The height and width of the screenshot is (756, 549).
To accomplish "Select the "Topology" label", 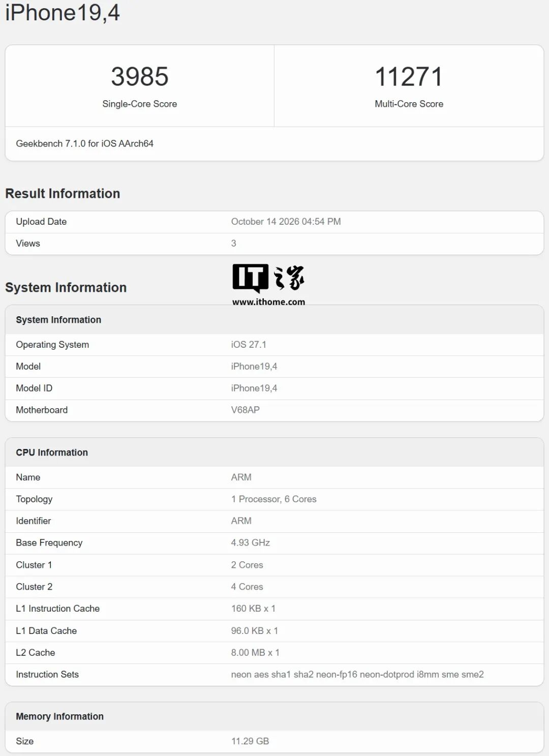I will pyautogui.click(x=34, y=499).
